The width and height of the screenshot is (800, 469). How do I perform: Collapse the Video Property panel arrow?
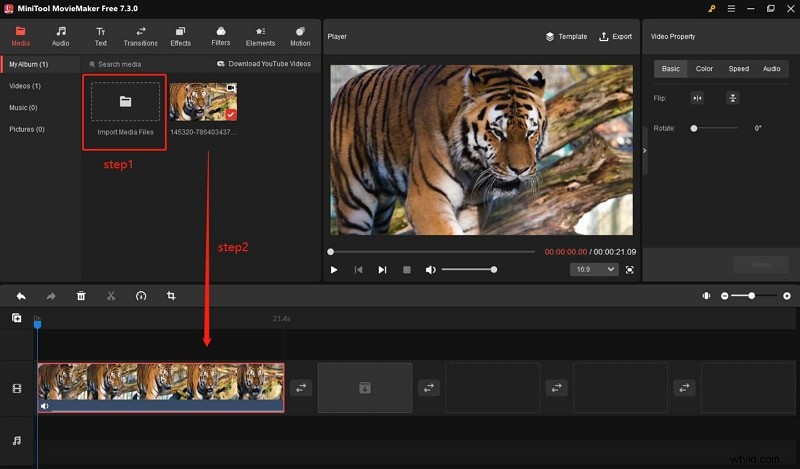(645, 150)
